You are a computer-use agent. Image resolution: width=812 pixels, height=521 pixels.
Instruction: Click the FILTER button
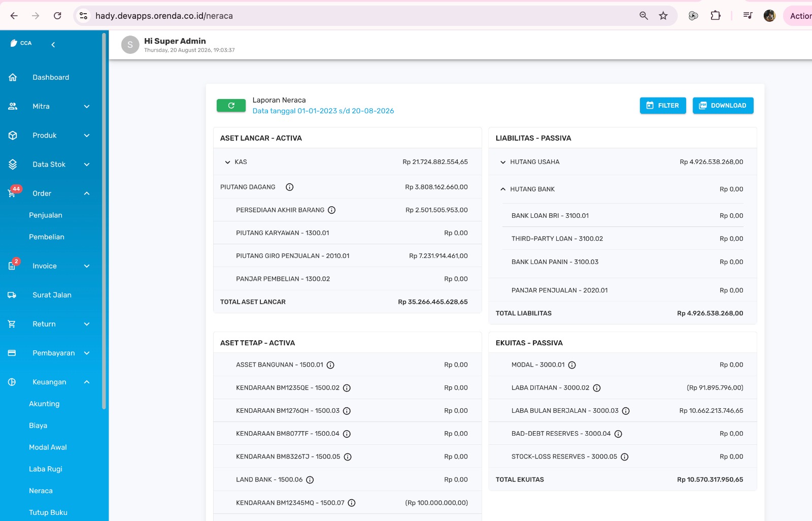tap(663, 106)
